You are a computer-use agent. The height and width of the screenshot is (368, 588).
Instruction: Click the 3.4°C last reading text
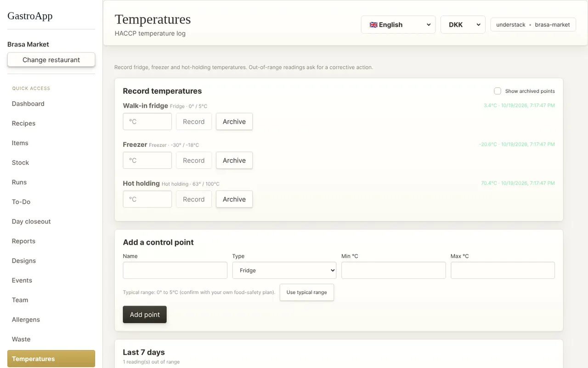pyautogui.click(x=519, y=105)
